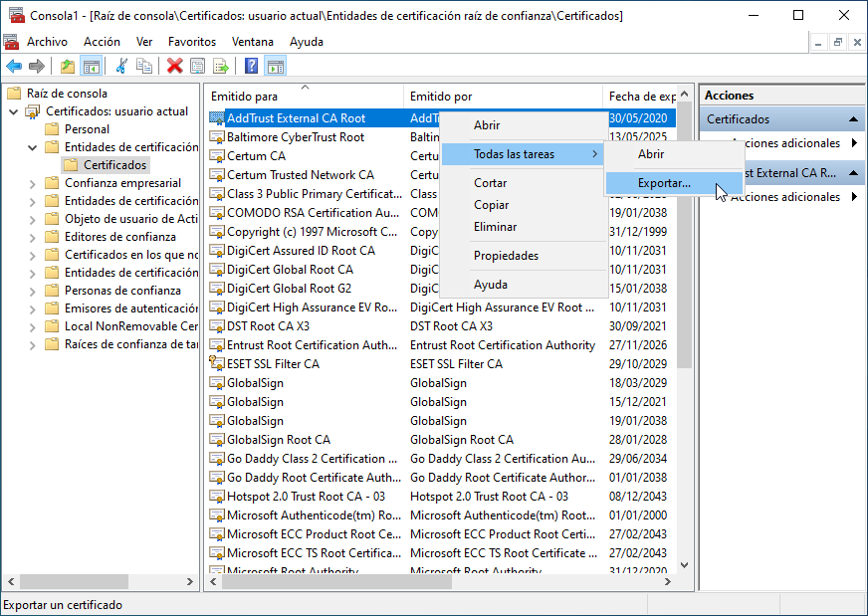Screen dimensions: 868x616
Task: Choose Cortar from the context menu
Action: pyautogui.click(x=490, y=183)
